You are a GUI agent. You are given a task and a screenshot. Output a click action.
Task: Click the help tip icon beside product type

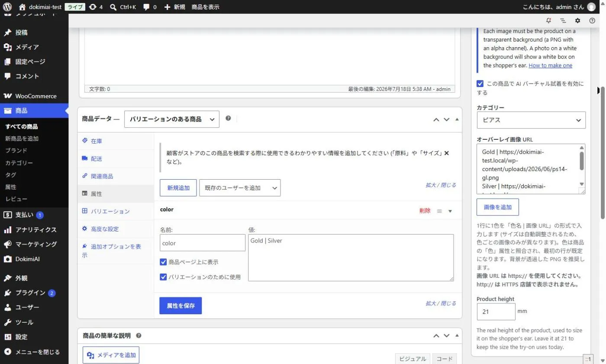[x=228, y=119]
